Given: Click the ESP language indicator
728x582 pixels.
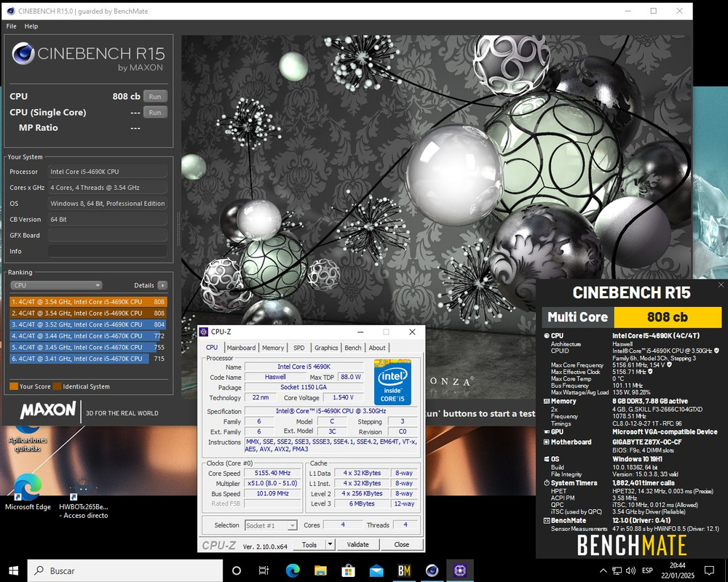Looking at the screenshot, I should pos(647,570).
